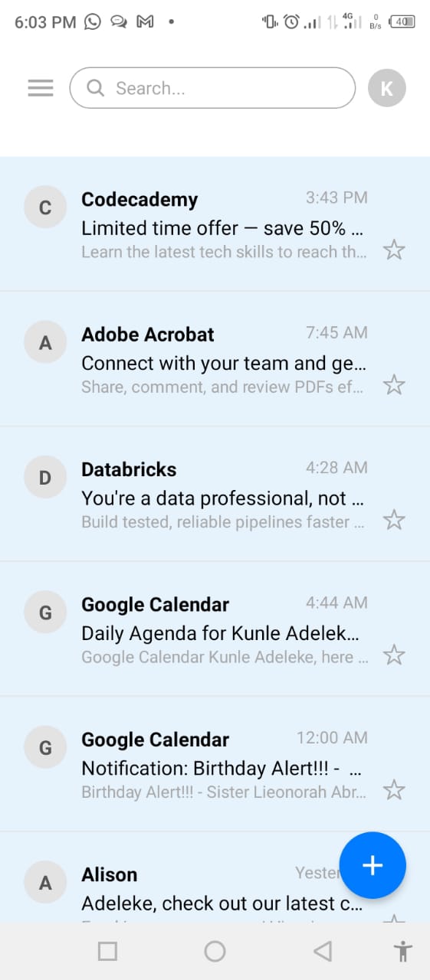The height and width of the screenshot is (980, 430).
Task: Open the accessibility shortcut icon
Action: (402, 952)
